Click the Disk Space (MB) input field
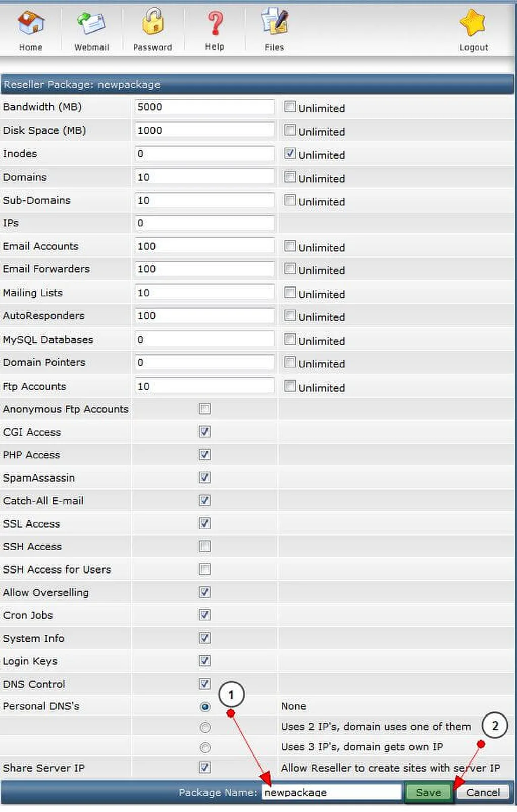Image resolution: width=517 pixels, height=812 pixels. [204, 130]
